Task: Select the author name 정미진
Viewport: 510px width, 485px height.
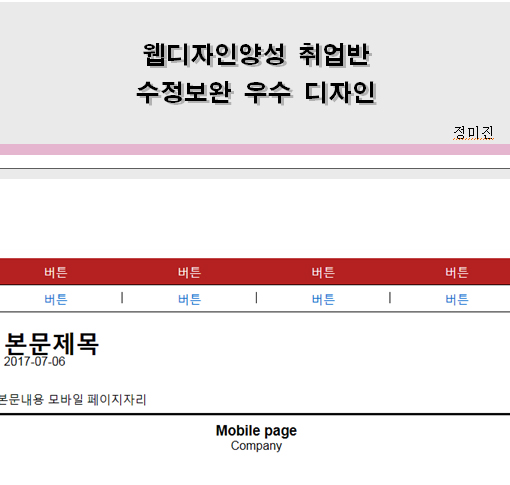Action: [x=473, y=133]
